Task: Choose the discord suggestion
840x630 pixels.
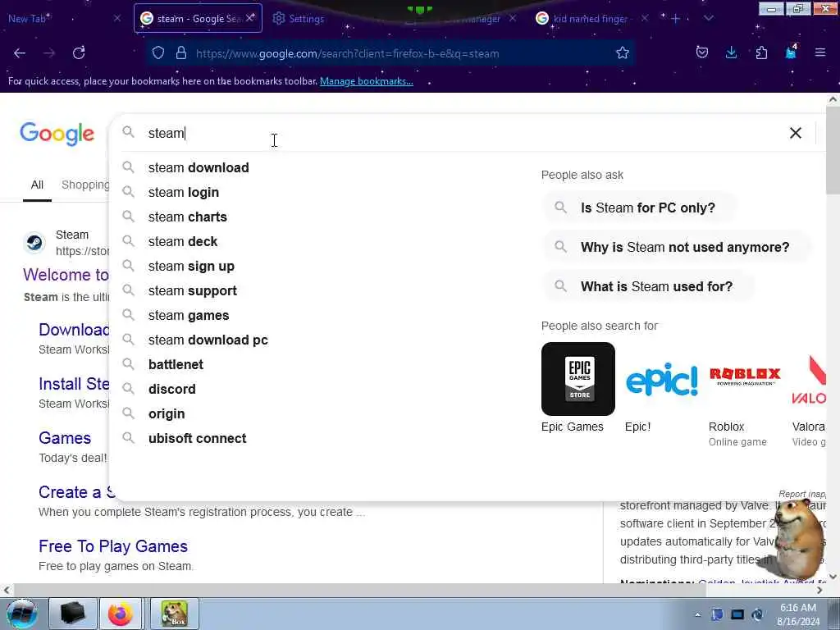Action: 172,390
